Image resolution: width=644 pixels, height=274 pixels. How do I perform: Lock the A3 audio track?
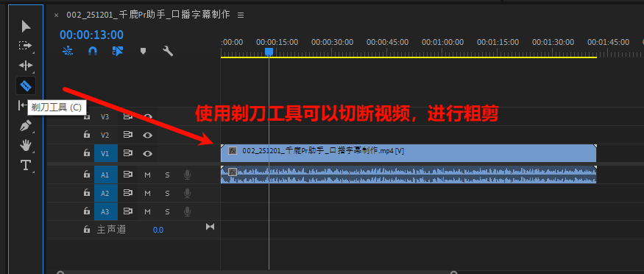pos(86,211)
